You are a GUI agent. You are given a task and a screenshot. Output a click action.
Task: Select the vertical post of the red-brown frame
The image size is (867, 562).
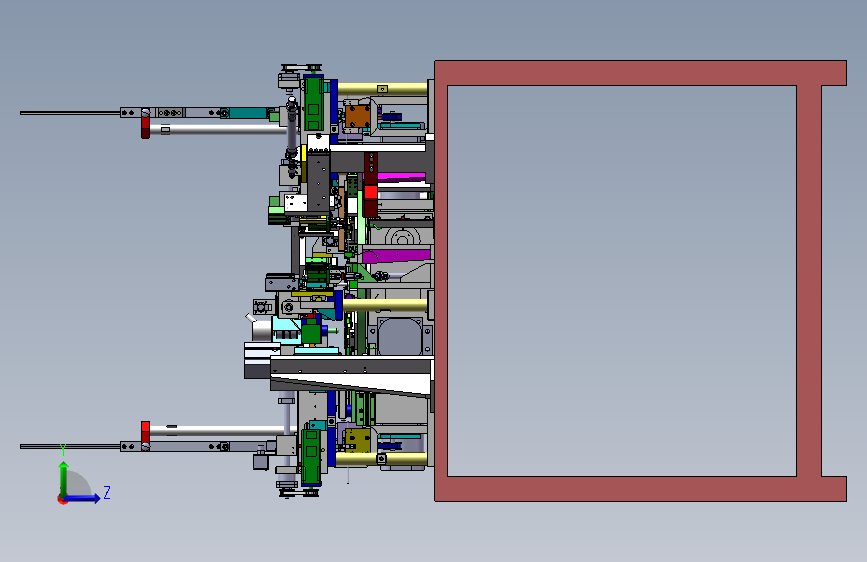(809, 280)
